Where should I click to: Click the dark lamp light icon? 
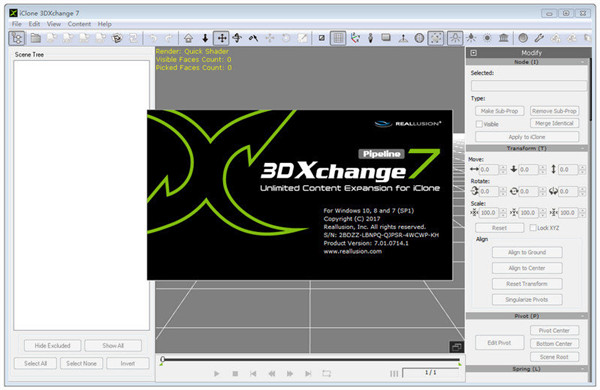pyautogui.click(x=471, y=38)
